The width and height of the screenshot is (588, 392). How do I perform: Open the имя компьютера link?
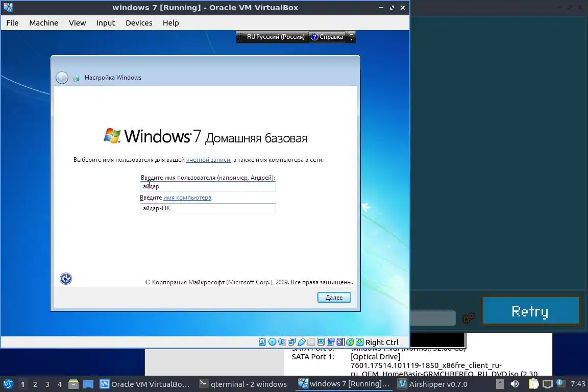pos(187,198)
